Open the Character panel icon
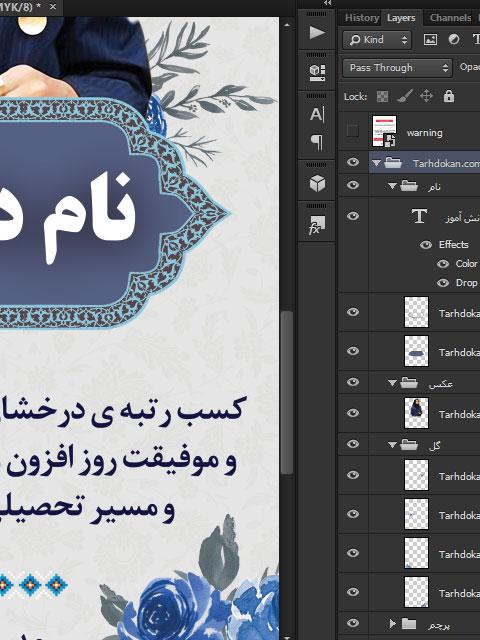The image size is (480, 640). [317, 114]
